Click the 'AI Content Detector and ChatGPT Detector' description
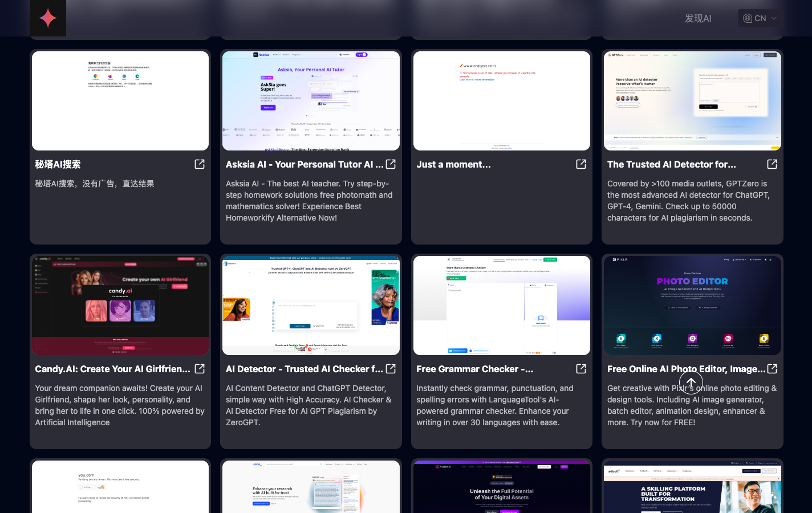Image resolution: width=812 pixels, height=513 pixels. 308,405
